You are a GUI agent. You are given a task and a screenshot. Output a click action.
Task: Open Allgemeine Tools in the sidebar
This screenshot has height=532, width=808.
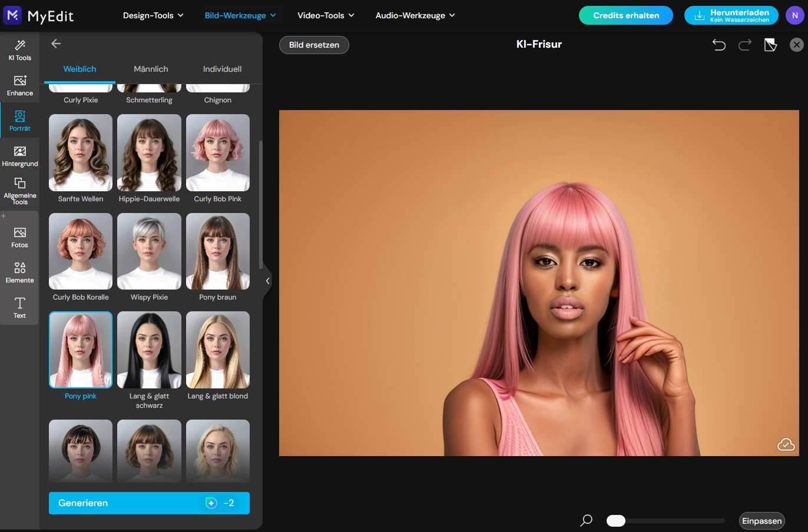point(19,191)
